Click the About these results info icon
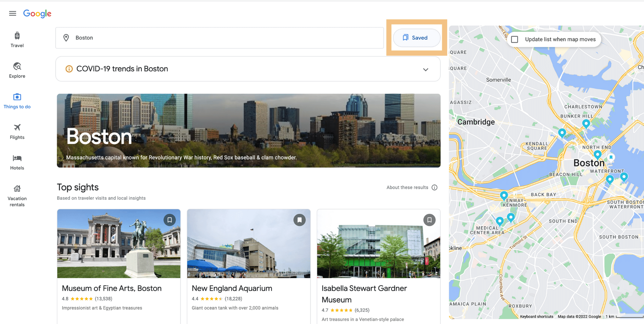Image resolution: width=644 pixels, height=324 pixels. tap(435, 187)
